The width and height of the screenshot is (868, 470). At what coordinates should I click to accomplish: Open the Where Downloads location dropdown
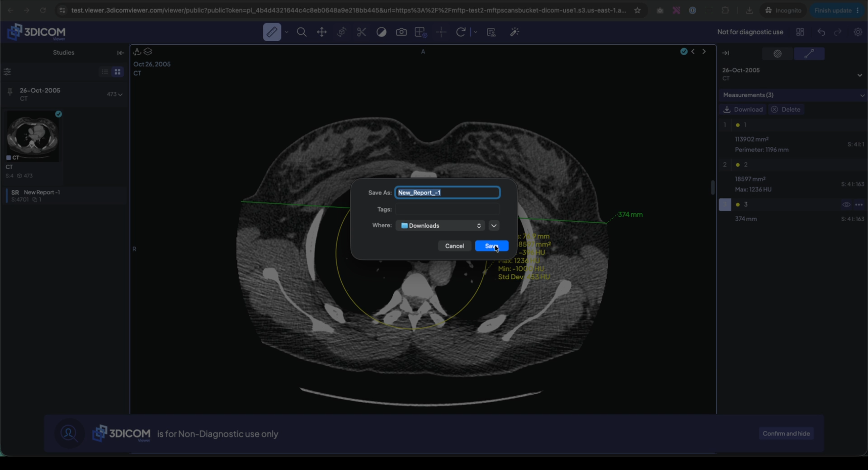tap(440, 226)
